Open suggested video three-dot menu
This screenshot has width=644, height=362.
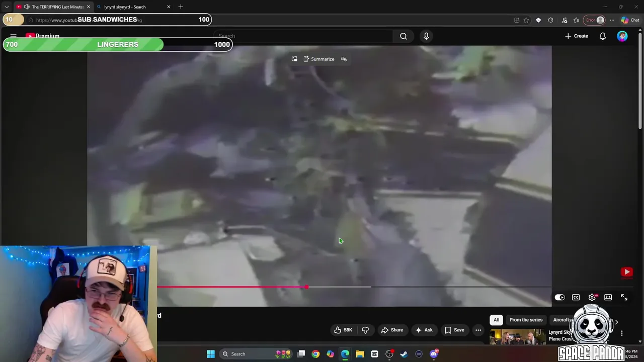pos(622,333)
